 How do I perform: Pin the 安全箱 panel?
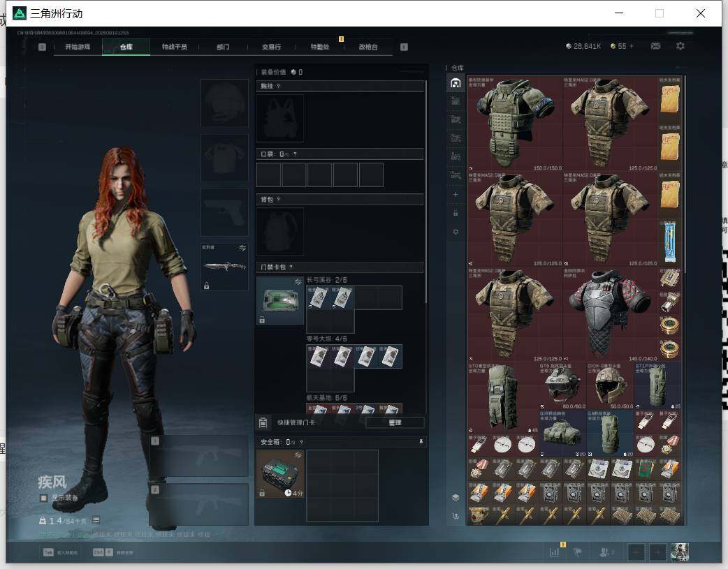(421, 443)
